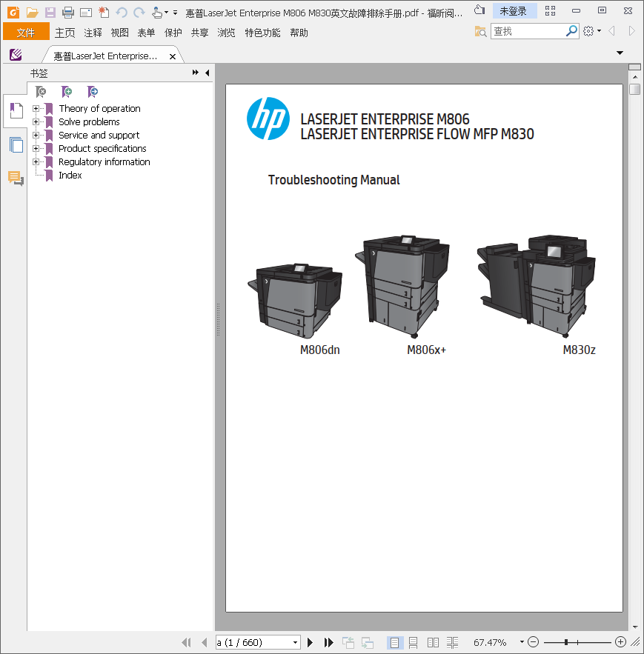Focus the 查找 search field
Image resolution: width=644 pixels, height=654 pixels.
528,31
